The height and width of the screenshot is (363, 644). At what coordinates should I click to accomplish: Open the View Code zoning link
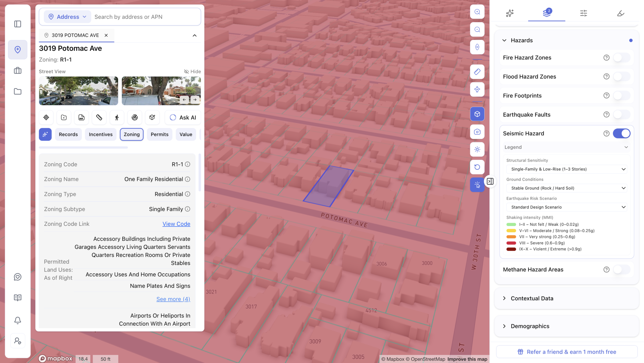pos(176,224)
